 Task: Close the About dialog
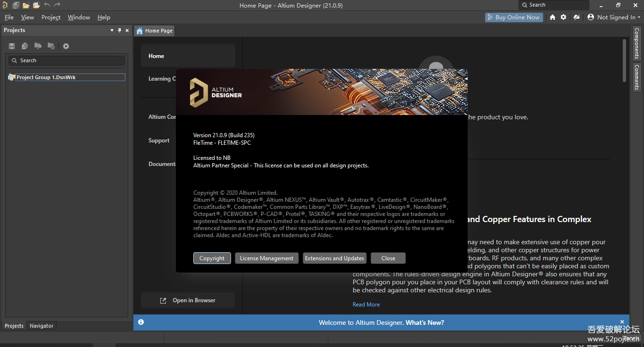tap(388, 258)
